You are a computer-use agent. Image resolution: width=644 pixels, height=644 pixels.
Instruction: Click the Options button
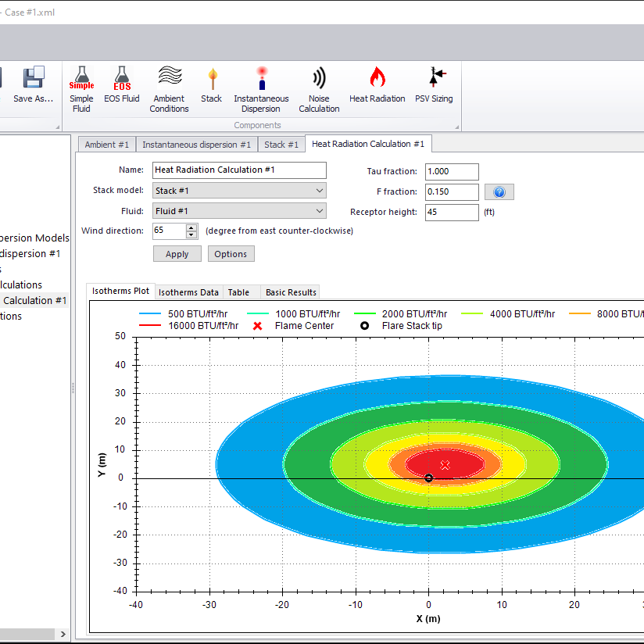(x=231, y=254)
